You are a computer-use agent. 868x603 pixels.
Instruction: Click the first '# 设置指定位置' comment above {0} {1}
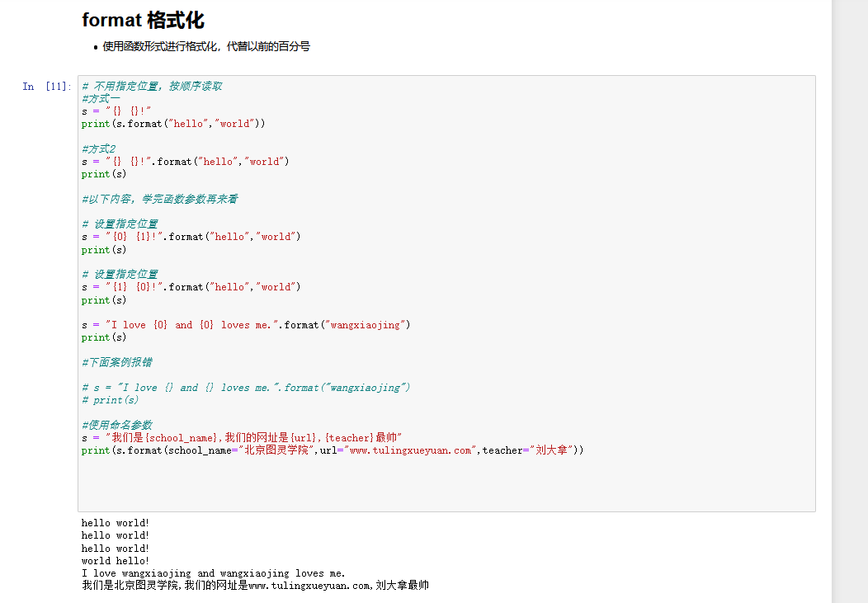tap(120, 224)
